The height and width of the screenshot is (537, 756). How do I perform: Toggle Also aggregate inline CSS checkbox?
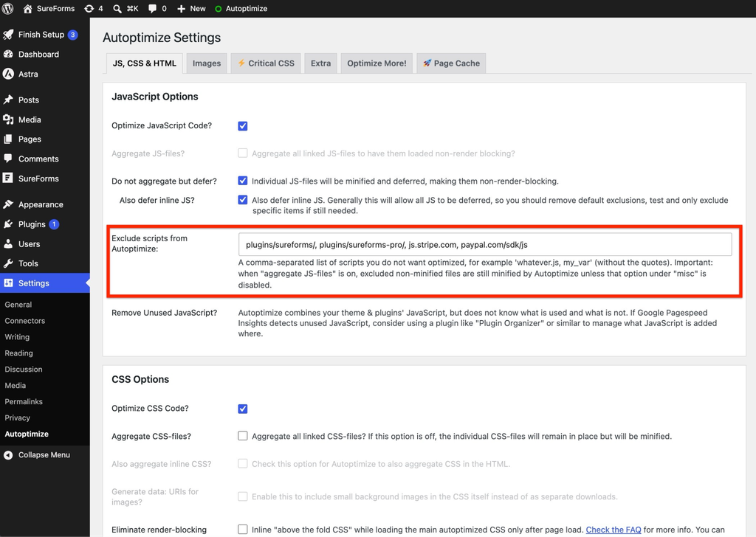tap(242, 463)
